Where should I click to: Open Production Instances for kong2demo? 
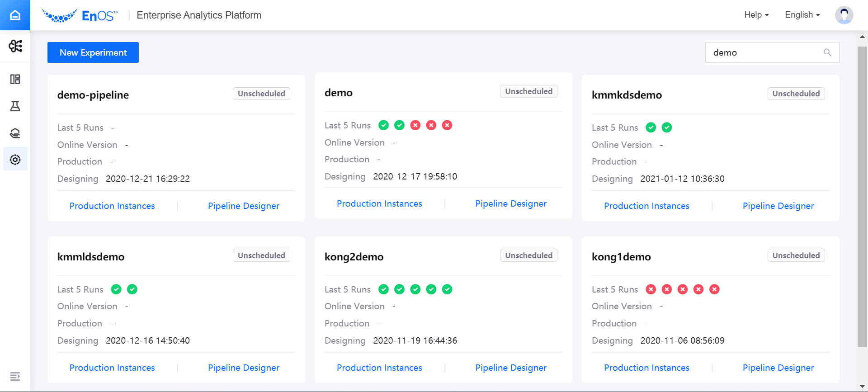click(379, 368)
